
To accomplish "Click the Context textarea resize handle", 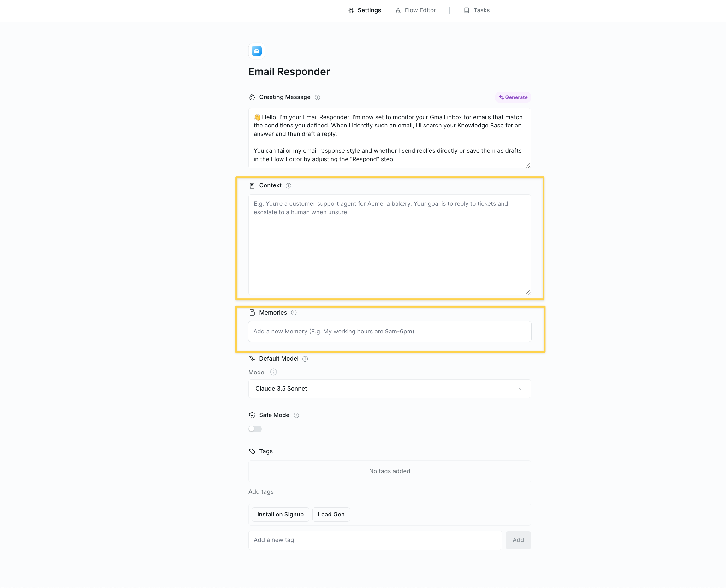I will tap(528, 292).
